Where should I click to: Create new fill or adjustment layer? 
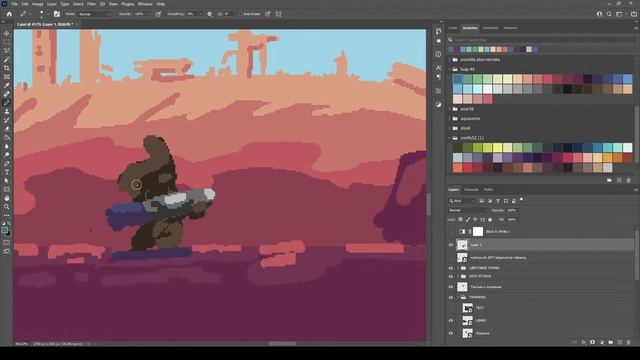[x=602, y=342]
